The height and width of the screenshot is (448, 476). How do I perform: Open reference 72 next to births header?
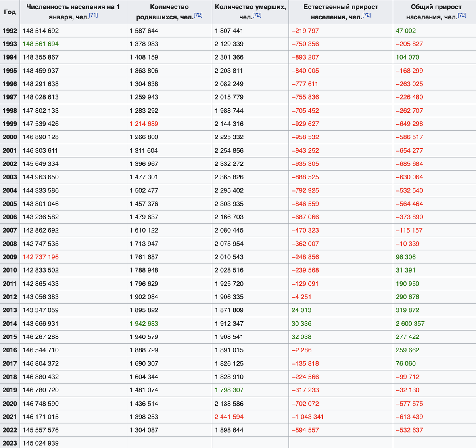pos(198,15)
